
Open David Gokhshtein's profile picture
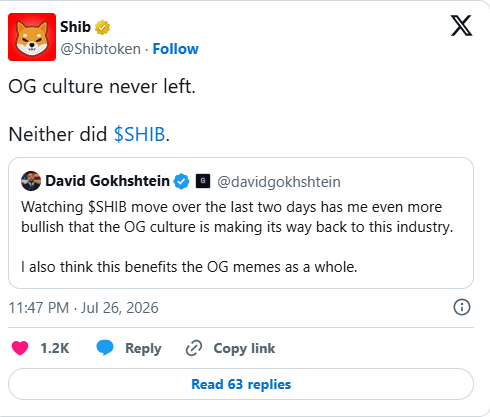[31, 181]
